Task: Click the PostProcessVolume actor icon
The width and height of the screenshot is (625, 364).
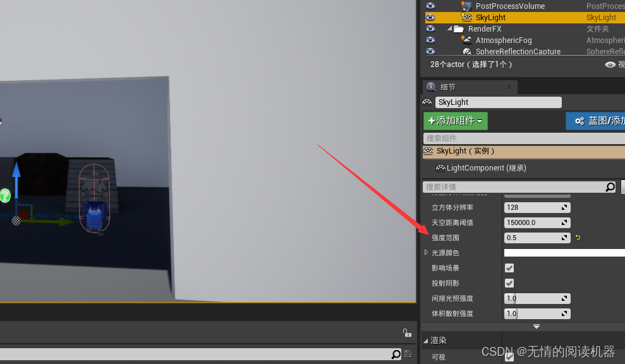Action: point(468,6)
